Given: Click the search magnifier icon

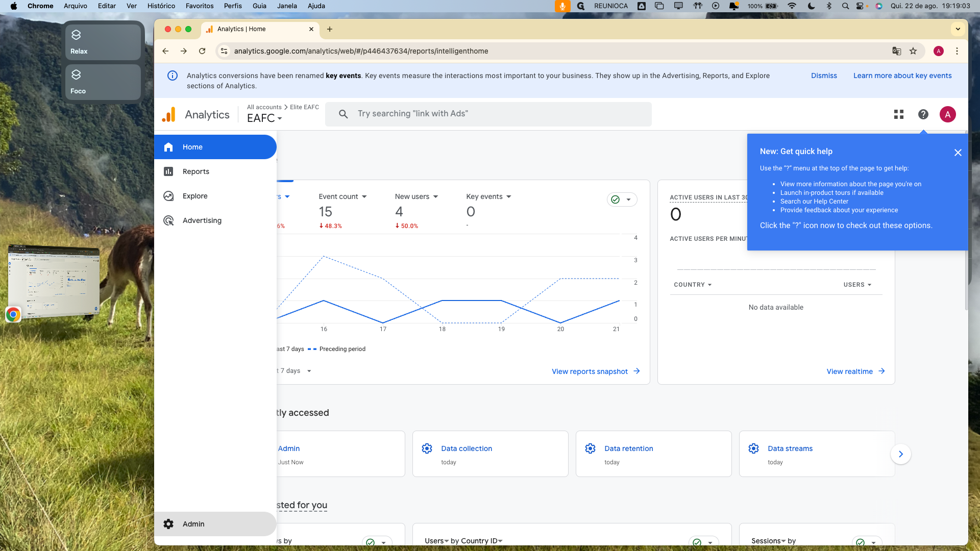Looking at the screenshot, I should [344, 114].
